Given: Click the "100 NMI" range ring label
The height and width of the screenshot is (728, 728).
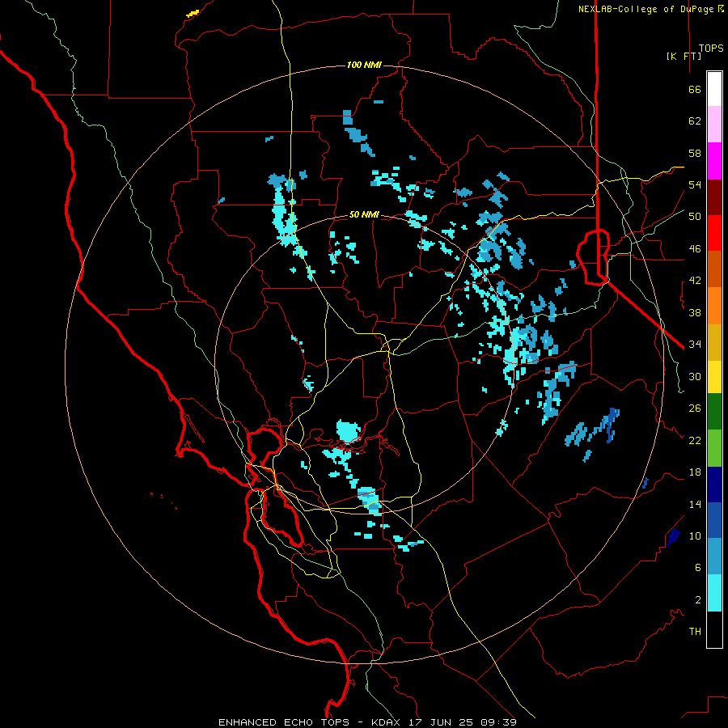Looking at the screenshot, I should (364, 65).
